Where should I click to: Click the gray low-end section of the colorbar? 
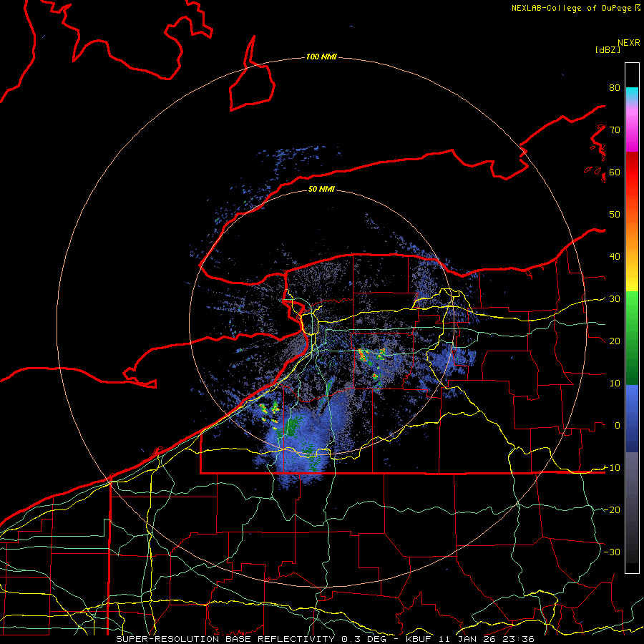click(632, 507)
